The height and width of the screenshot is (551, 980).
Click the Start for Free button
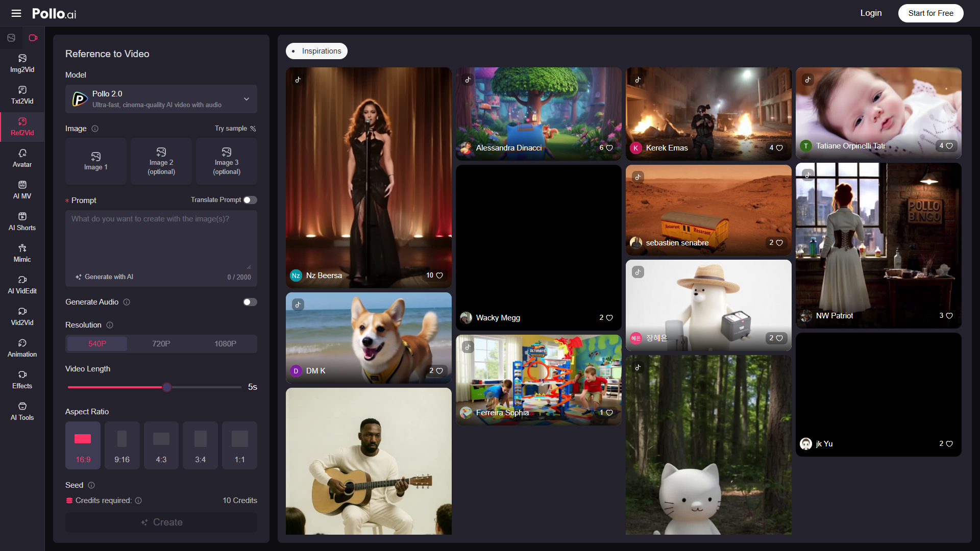pos(930,13)
